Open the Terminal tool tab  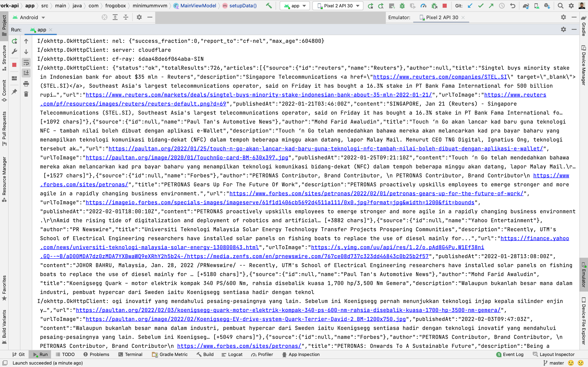(x=130, y=354)
